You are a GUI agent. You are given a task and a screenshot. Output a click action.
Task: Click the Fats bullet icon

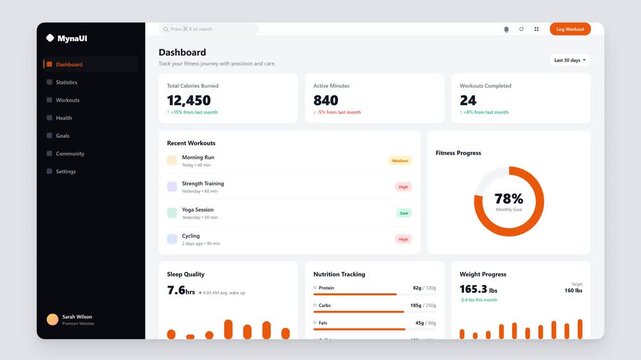click(x=315, y=323)
